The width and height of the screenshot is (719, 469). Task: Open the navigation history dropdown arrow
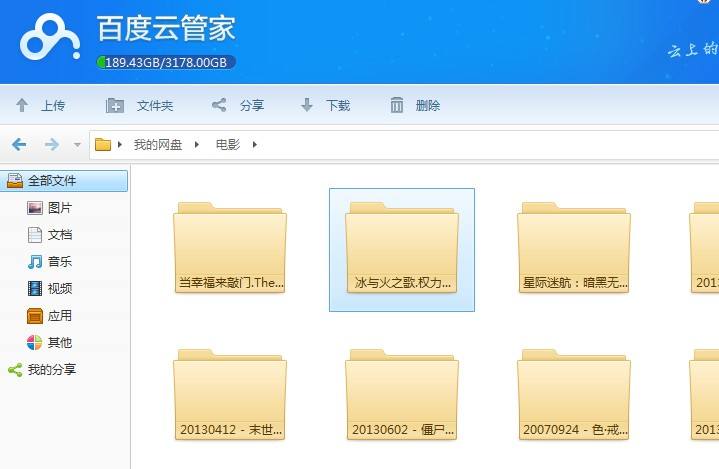78,145
